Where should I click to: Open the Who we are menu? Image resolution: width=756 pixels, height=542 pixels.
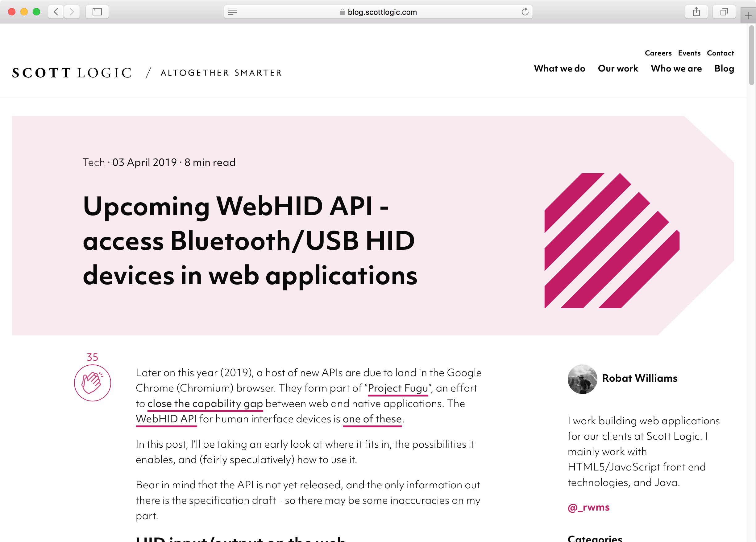(x=676, y=69)
